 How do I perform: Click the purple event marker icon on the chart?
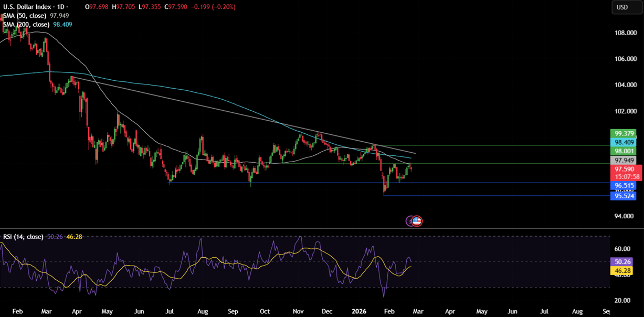(409, 221)
